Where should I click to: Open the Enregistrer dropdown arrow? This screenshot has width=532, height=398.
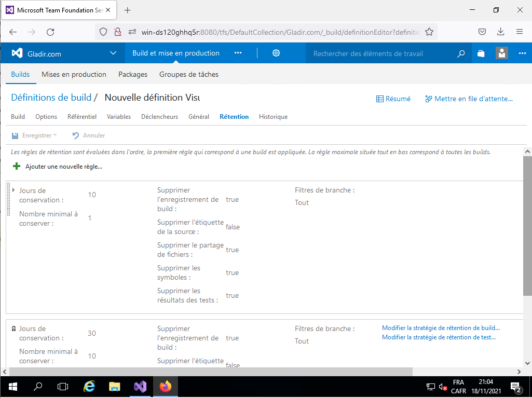point(55,135)
